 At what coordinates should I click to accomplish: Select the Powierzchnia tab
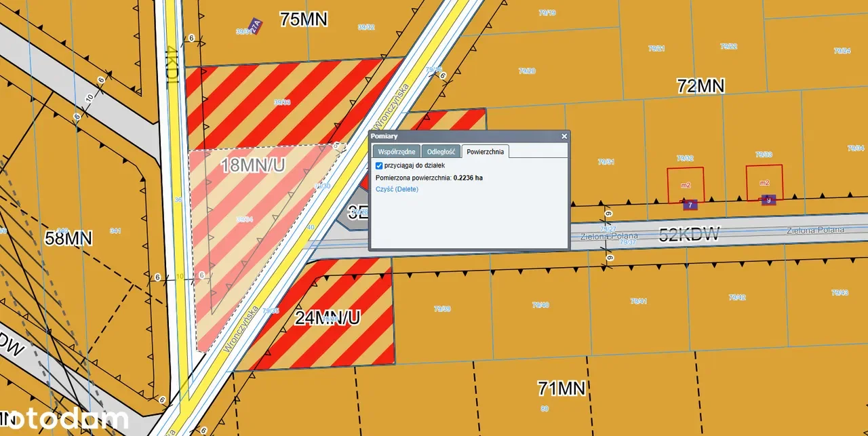[485, 152]
